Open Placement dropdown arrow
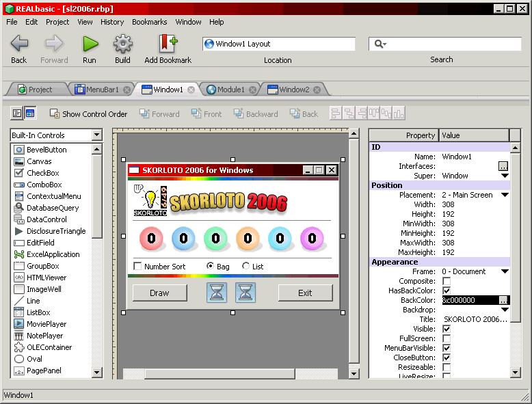 (505, 195)
